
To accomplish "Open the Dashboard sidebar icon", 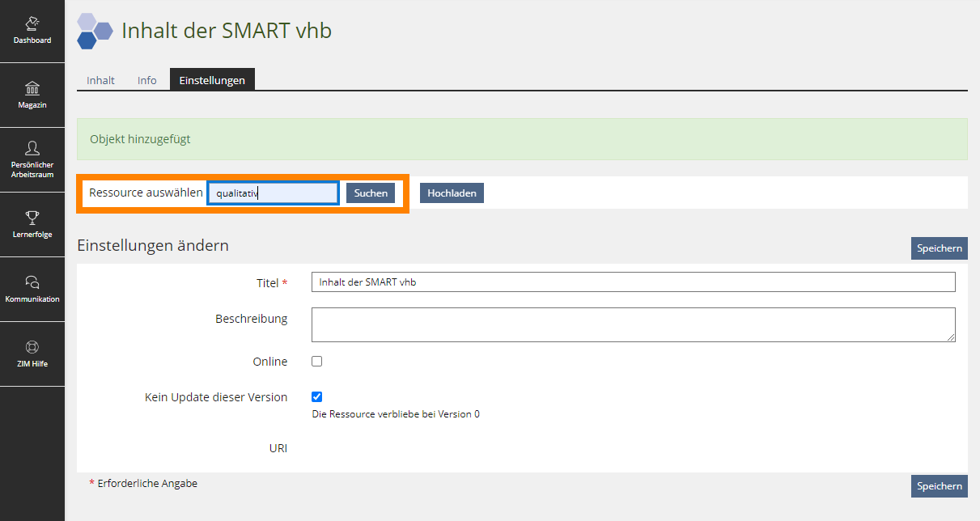I will (32, 23).
